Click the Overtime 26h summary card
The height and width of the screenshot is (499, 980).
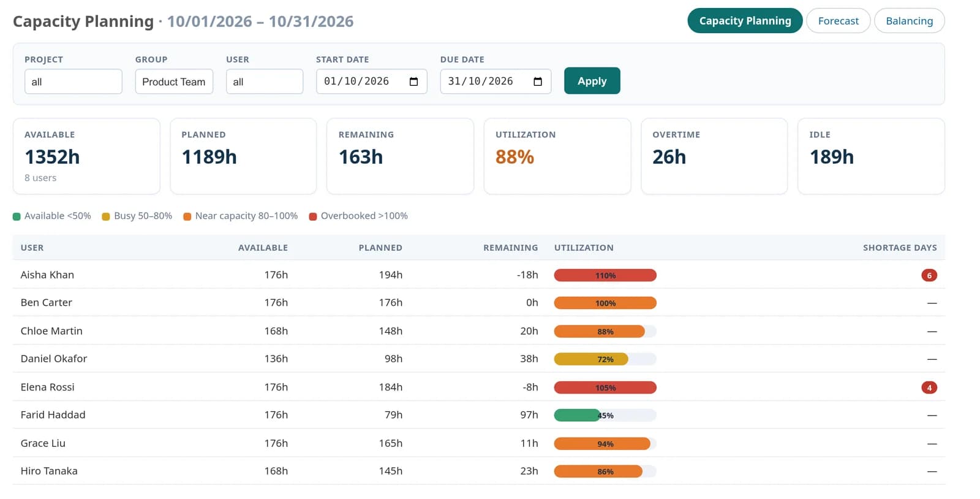click(714, 156)
